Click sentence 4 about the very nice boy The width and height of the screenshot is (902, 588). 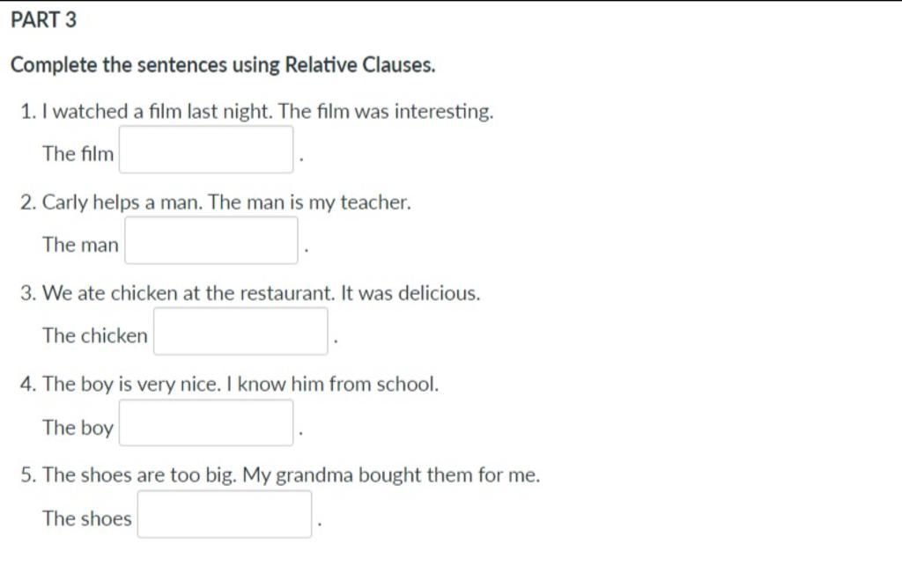click(230, 384)
